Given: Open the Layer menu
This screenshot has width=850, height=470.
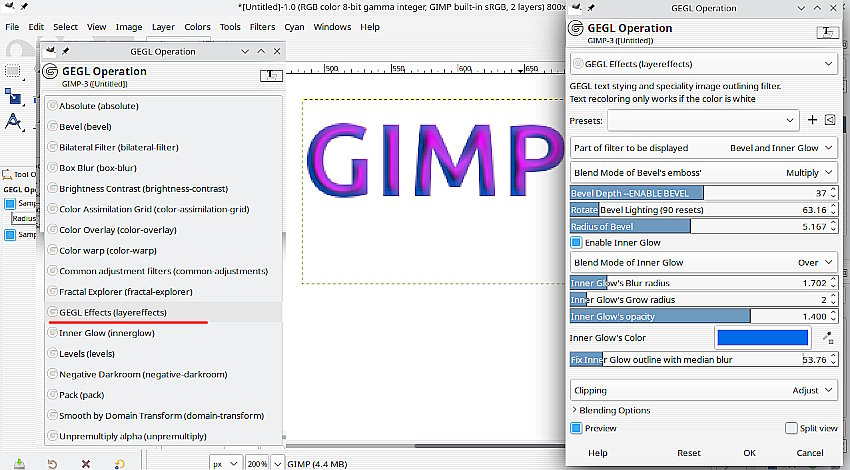Looking at the screenshot, I should 163,27.
